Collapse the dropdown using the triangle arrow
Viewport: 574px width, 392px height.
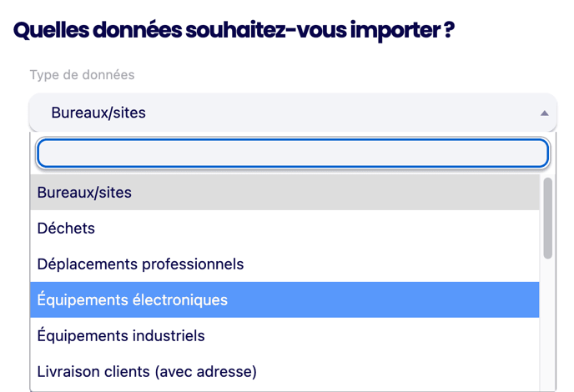(x=544, y=113)
